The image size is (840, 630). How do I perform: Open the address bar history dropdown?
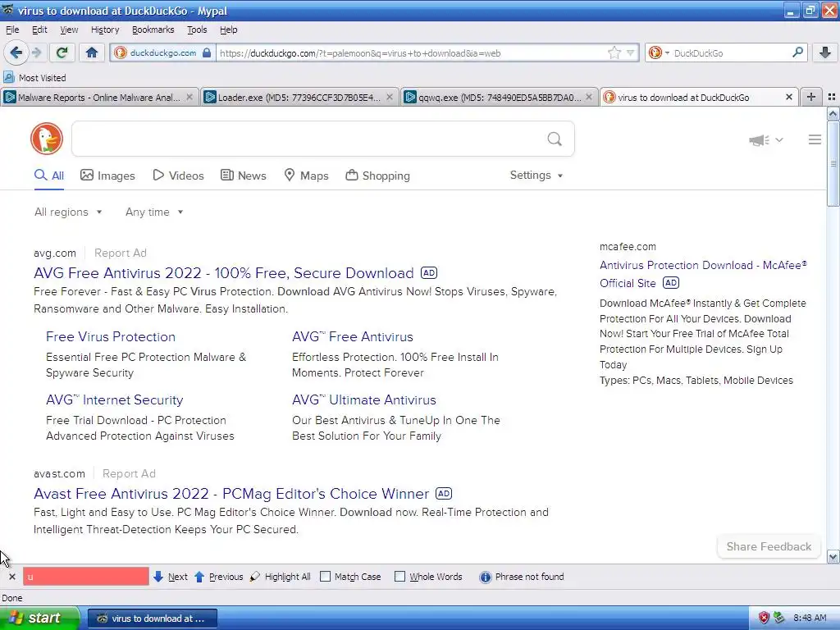pyautogui.click(x=631, y=52)
